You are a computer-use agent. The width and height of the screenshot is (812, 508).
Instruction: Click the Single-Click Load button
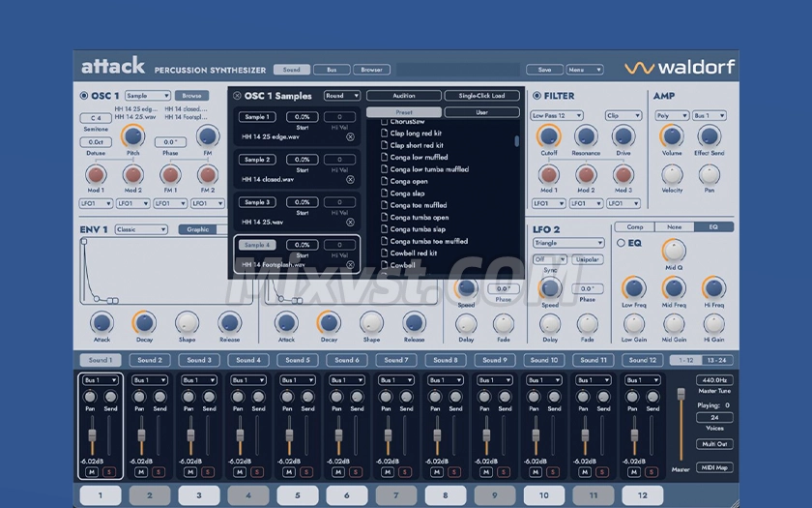[481, 96]
